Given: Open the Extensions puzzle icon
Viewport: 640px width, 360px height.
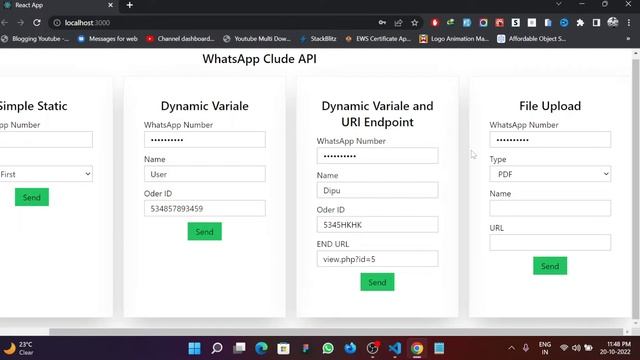Looking at the screenshot, I should coord(580,23).
